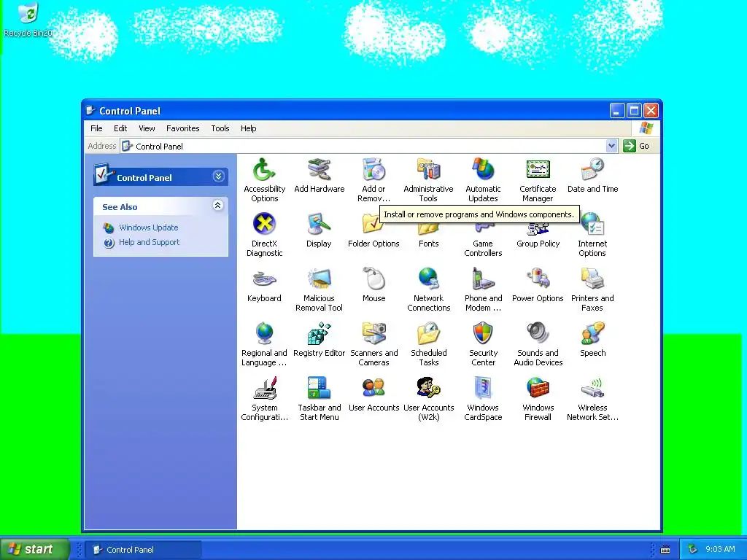Open Scanners and Cameras icon
The width and height of the screenshot is (747, 560).
(374, 334)
